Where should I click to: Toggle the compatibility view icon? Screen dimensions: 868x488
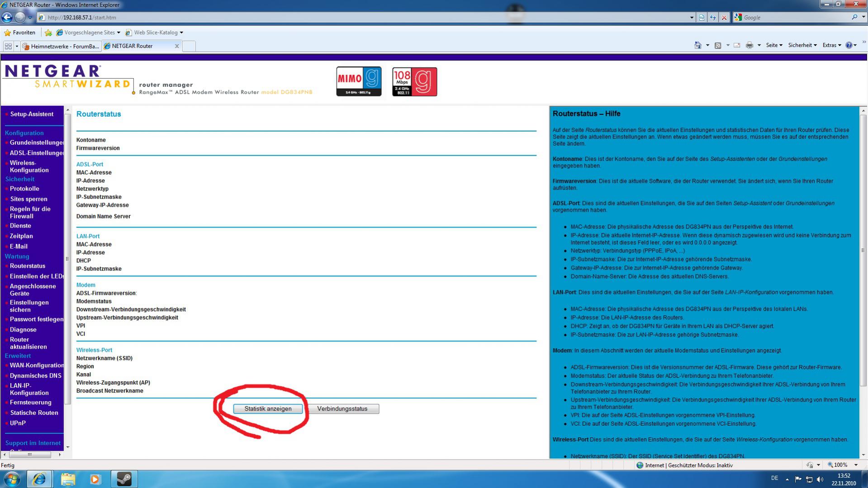tap(702, 18)
